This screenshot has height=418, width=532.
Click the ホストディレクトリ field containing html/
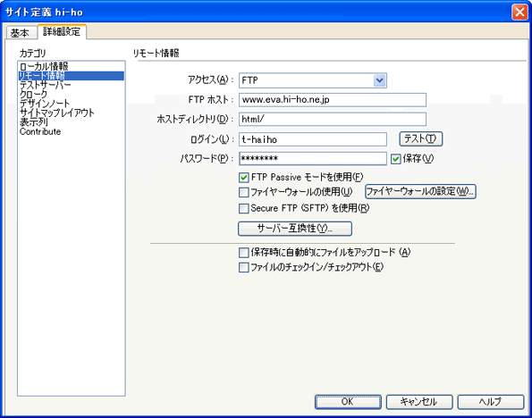point(333,119)
